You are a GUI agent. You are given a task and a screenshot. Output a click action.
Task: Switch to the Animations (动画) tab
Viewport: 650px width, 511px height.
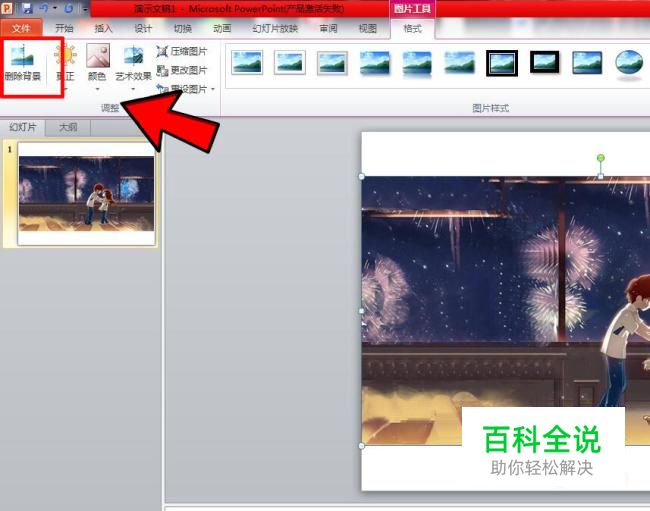pyautogui.click(x=222, y=28)
